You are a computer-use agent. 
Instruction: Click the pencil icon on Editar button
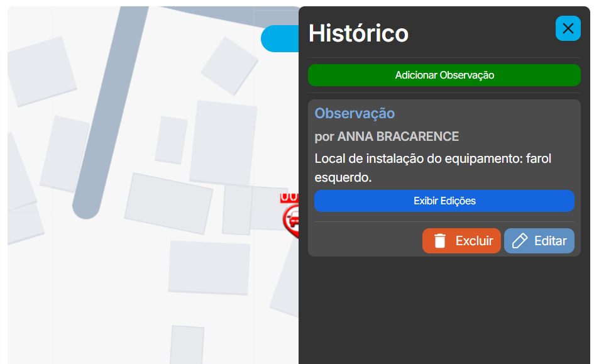pyautogui.click(x=521, y=240)
